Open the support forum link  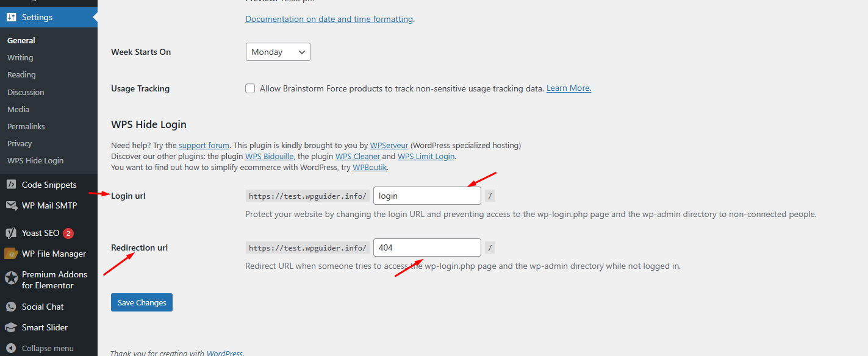point(204,146)
